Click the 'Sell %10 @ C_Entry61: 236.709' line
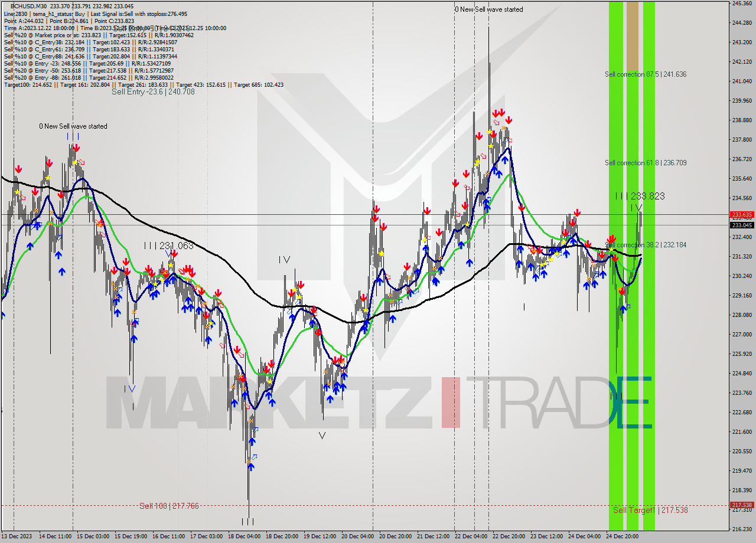 click(90, 49)
